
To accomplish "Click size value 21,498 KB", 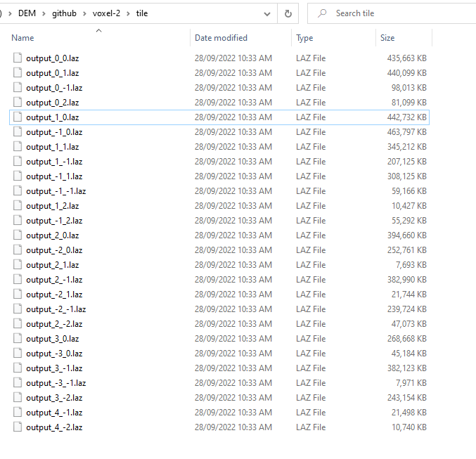I will tap(409, 413).
